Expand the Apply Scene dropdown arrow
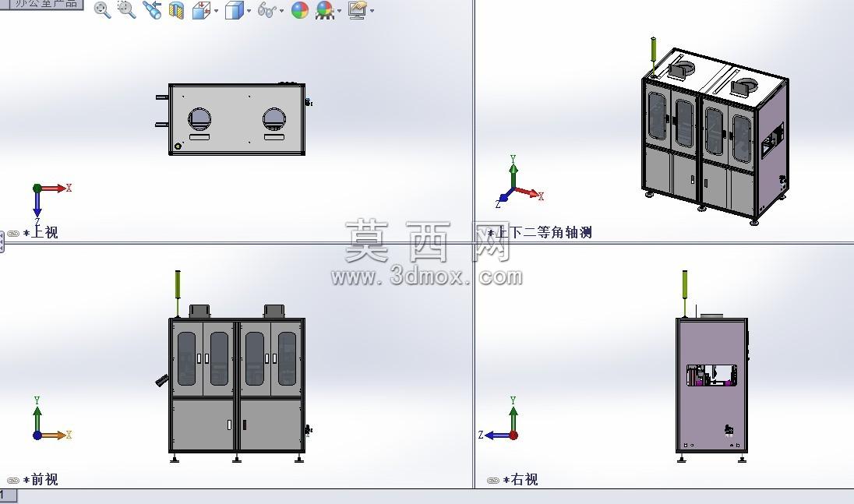This screenshot has height=504, width=854. [339, 11]
